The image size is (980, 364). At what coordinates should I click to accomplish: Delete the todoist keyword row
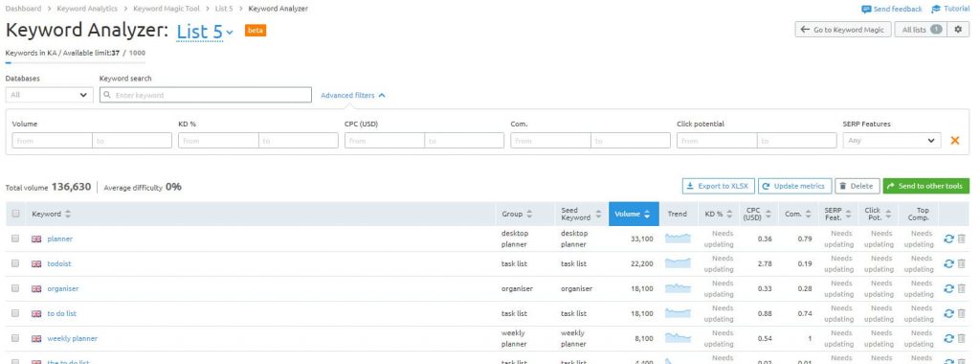click(961, 264)
